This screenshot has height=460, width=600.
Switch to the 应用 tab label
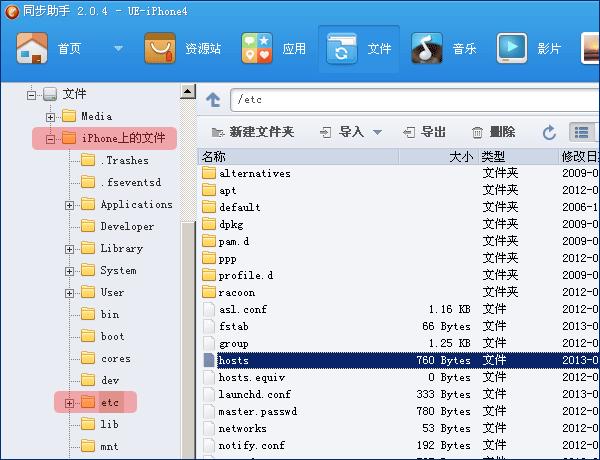[294, 49]
